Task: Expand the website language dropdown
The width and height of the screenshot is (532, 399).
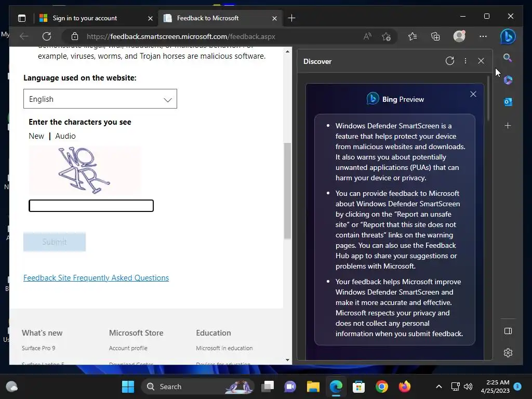Action: click(x=100, y=99)
